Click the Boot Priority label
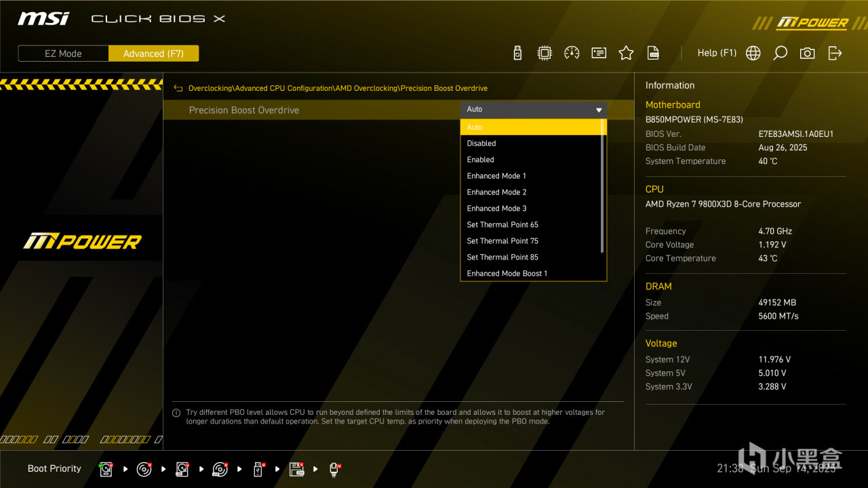This screenshot has height=488, width=868. (x=54, y=469)
